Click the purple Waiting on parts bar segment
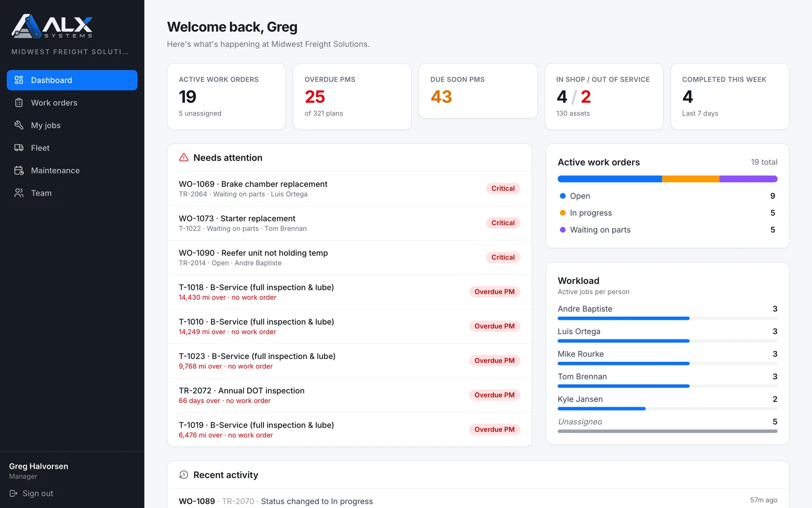 tap(748, 179)
